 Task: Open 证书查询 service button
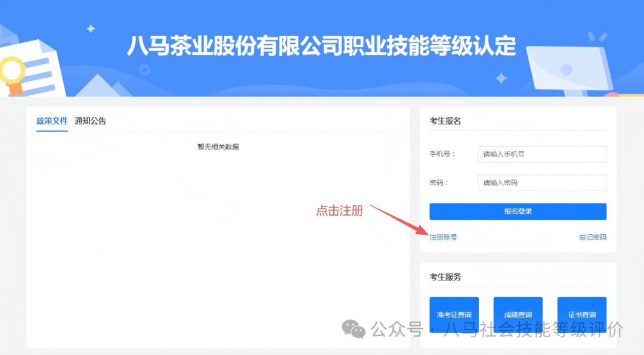[x=581, y=314]
